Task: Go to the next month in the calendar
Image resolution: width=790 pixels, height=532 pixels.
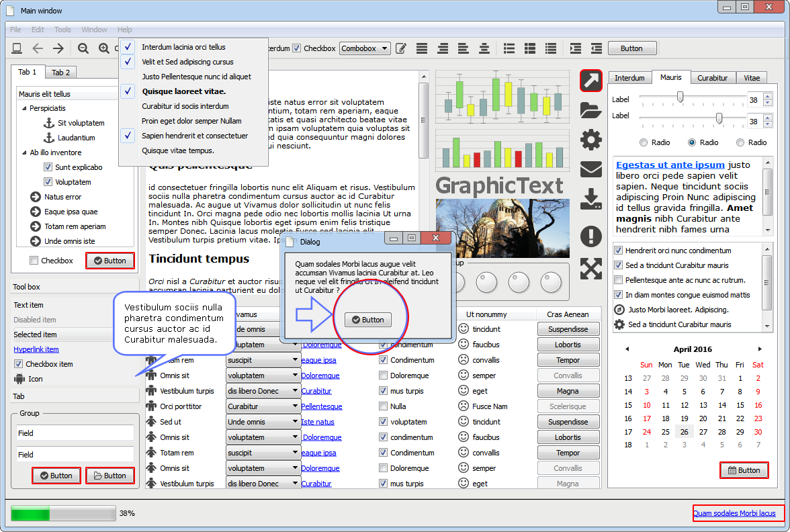Action: pos(760,349)
